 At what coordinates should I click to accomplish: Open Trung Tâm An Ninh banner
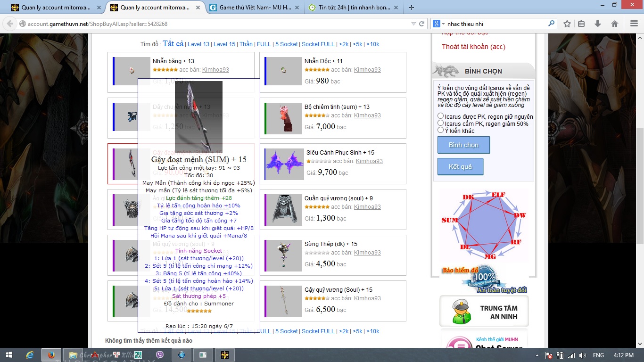pyautogui.click(x=484, y=311)
